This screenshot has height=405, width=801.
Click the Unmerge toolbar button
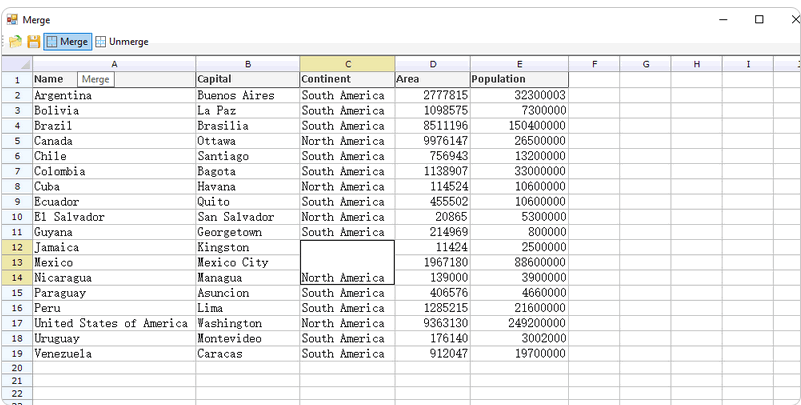click(122, 41)
